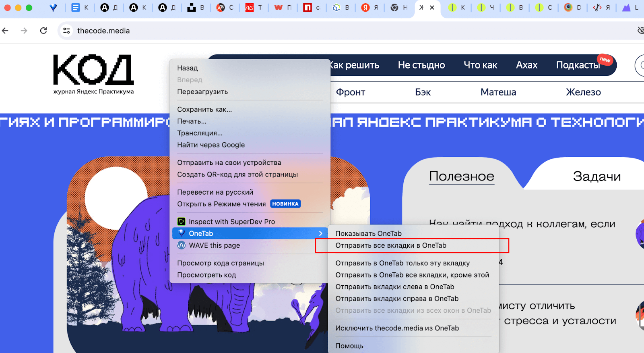Switch to the code-brackets icon tab labeled Я
The image size is (644, 353).
(602, 8)
